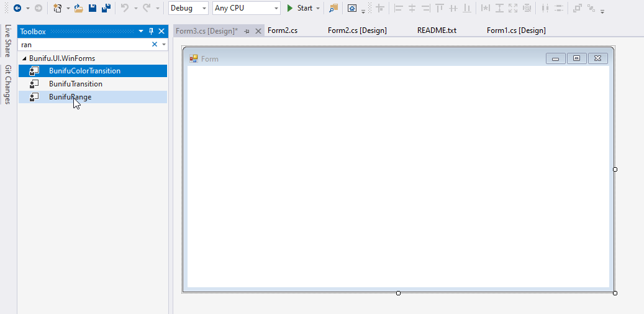Click the Send to Back icon
Screen dimensions: 644x314
coord(591,8)
